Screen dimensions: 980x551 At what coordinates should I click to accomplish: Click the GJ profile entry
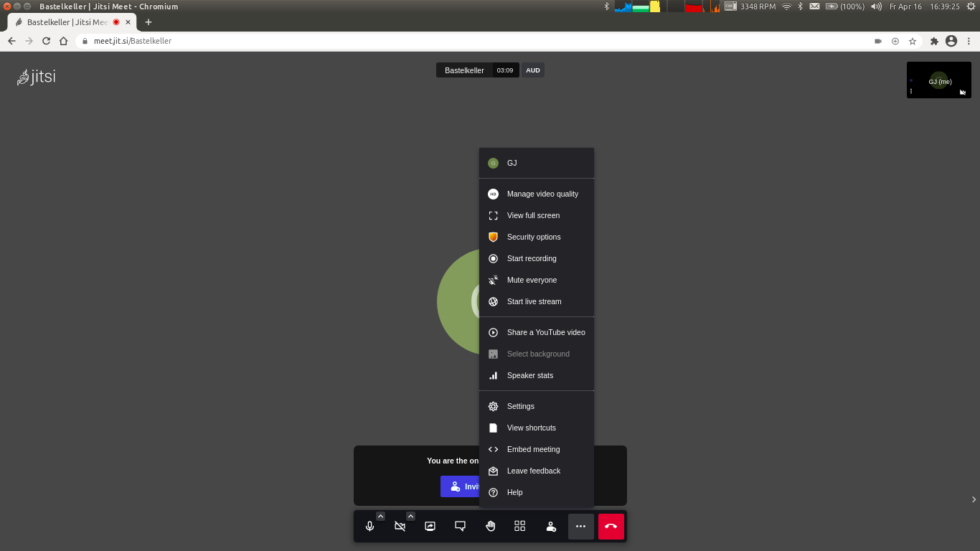tap(512, 163)
